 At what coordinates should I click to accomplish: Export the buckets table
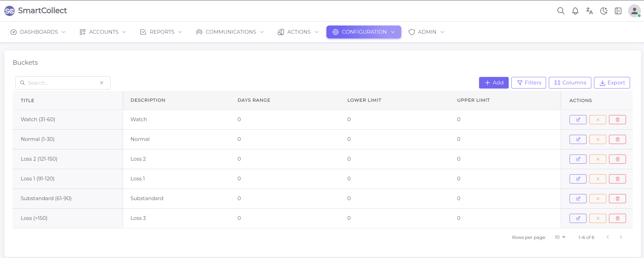[612, 83]
